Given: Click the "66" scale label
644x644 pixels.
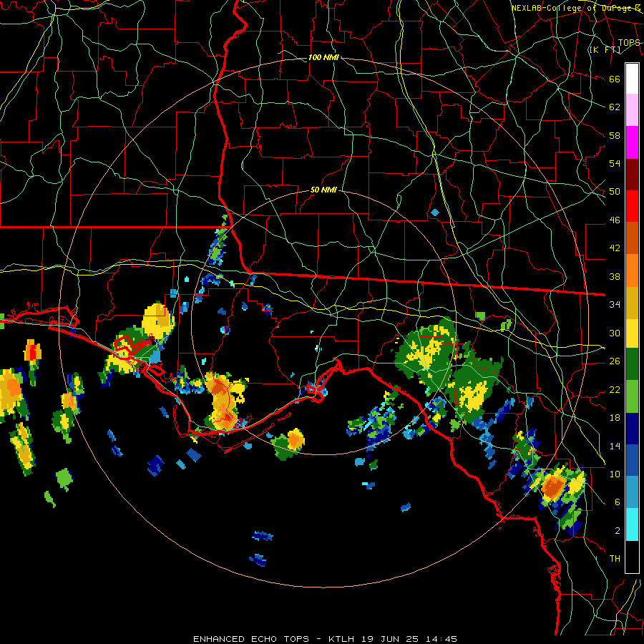Looking at the screenshot, I should click(x=615, y=79).
